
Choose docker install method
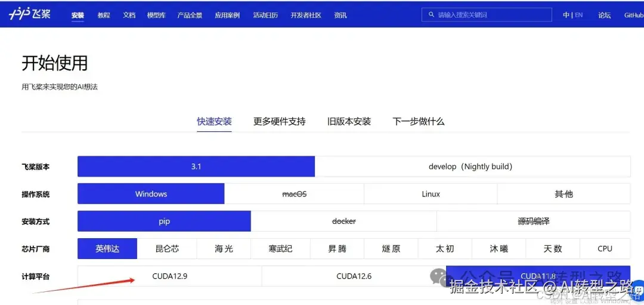pos(344,221)
